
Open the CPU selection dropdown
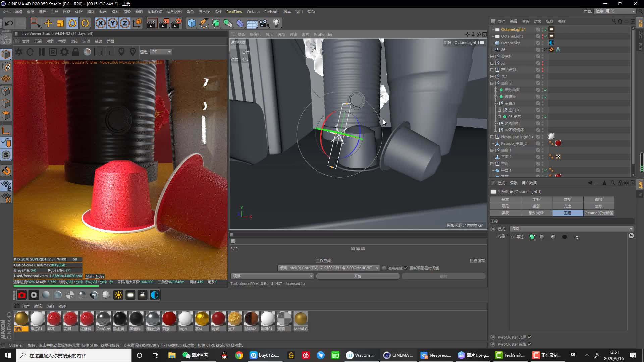pyautogui.click(x=329, y=268)
